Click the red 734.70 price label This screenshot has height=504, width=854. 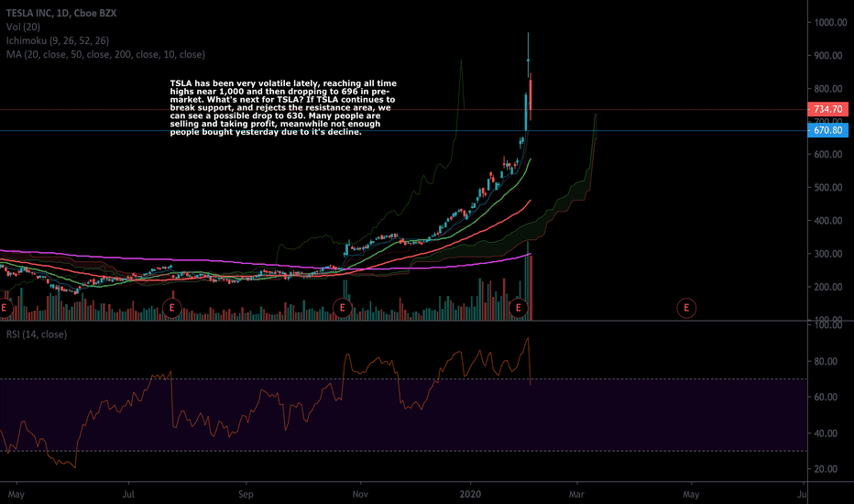(827, 109)
